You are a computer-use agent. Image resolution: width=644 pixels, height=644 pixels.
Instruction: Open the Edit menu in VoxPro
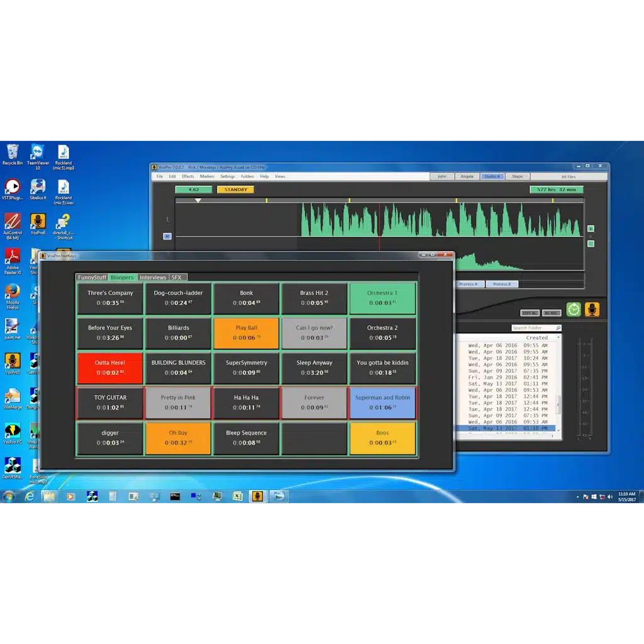point(172,176)
